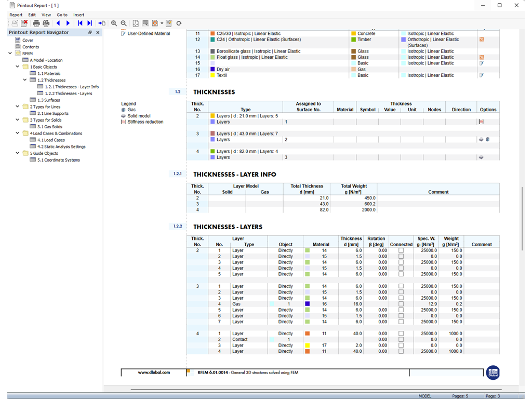Toggle the Connected checkbox in the Gas layer row
The height and width of the screenshot is (399, 532).
point(401,304)
